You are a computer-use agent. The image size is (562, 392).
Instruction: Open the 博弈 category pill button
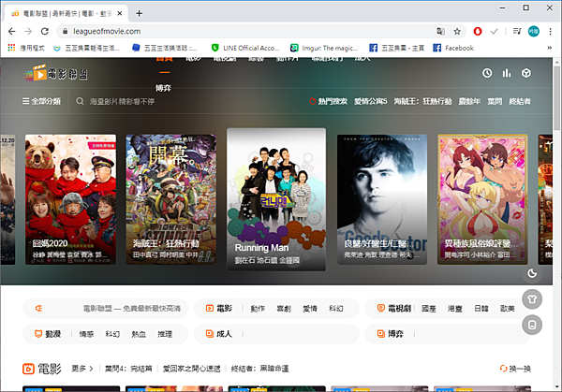click(390, 334)
